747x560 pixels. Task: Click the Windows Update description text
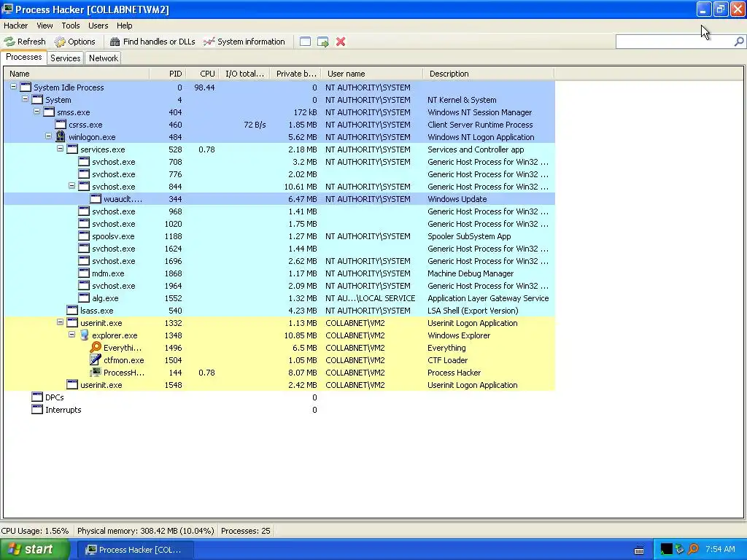coord(457,199)
